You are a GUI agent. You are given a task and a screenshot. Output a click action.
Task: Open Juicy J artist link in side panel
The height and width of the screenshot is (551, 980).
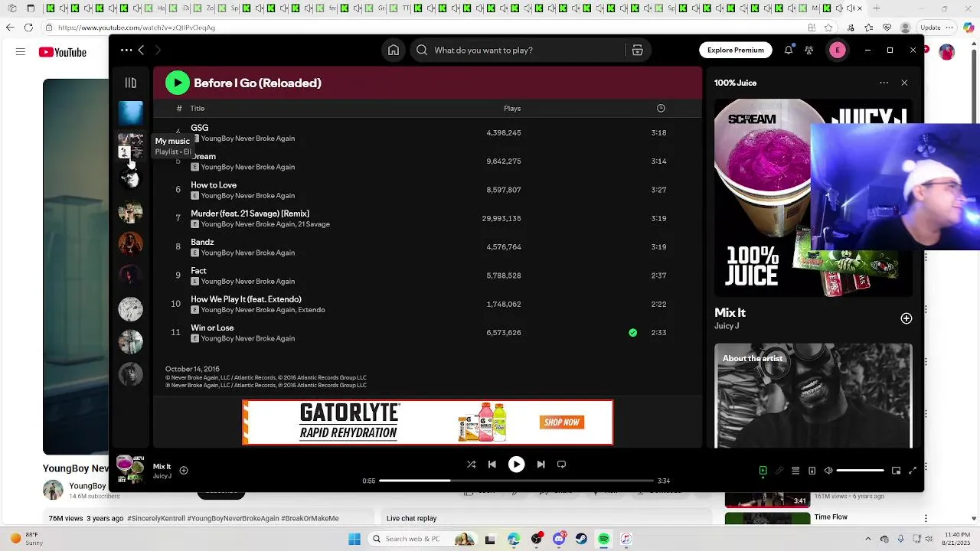point(727,326)
